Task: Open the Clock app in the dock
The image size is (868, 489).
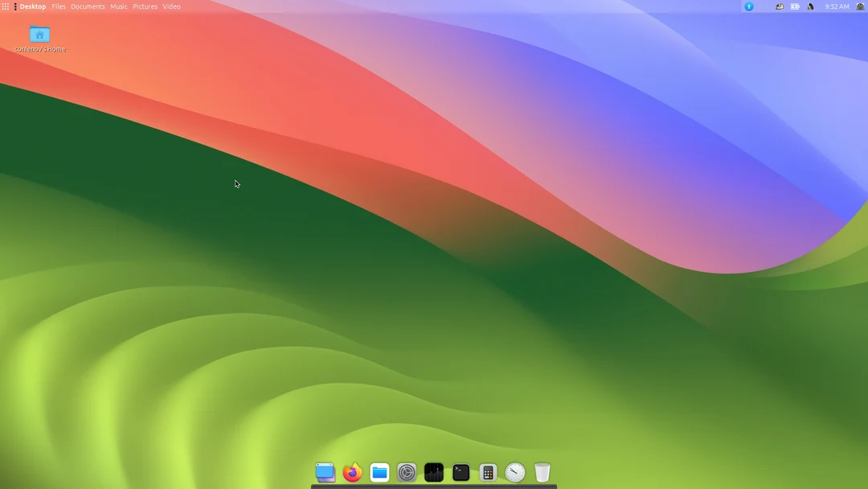Action: pos(515,472)
